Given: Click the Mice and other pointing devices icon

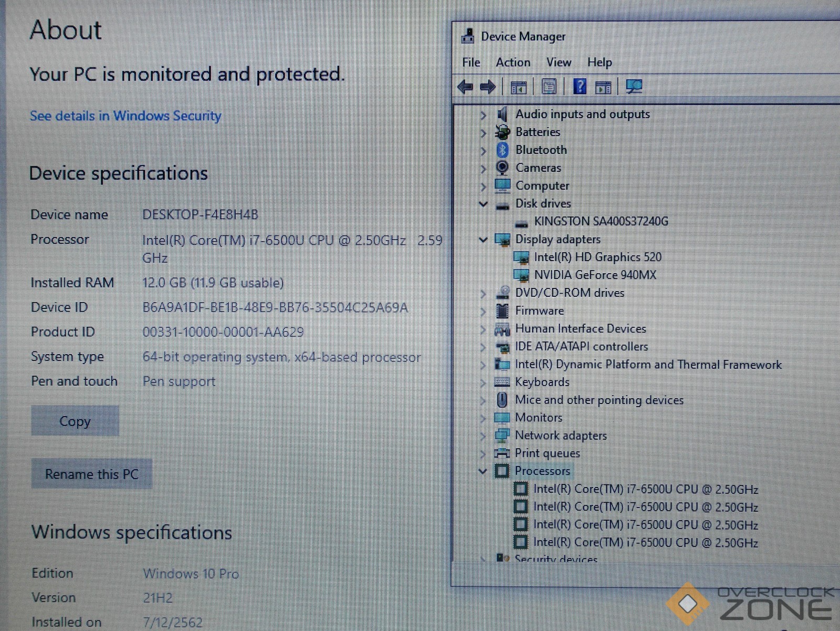Looking at the screenshot, I should (502, 400).
